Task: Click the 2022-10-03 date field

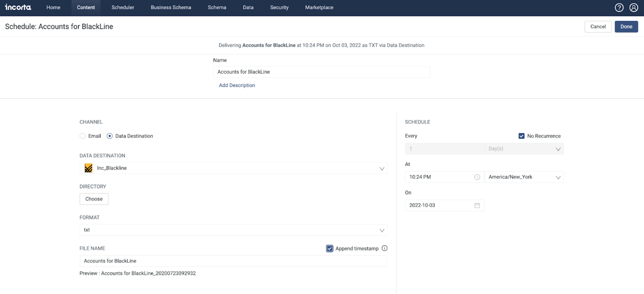Action: tap(445, 205)
